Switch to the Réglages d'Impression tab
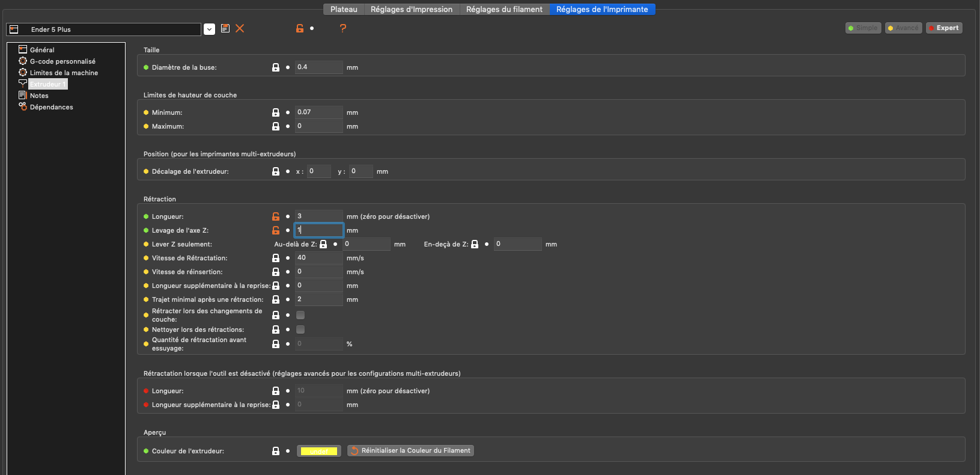 [x=411, y=10]
